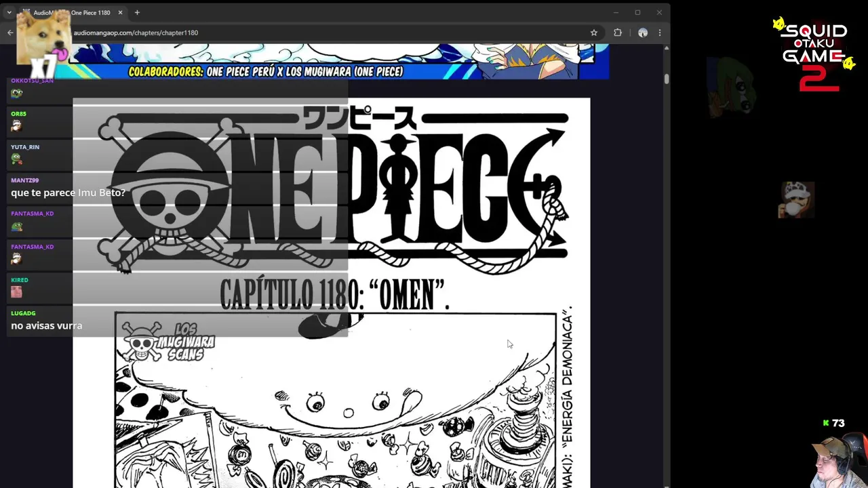
Task: Click the doge x7 combo overlay
Action: [x=44, y=44]
